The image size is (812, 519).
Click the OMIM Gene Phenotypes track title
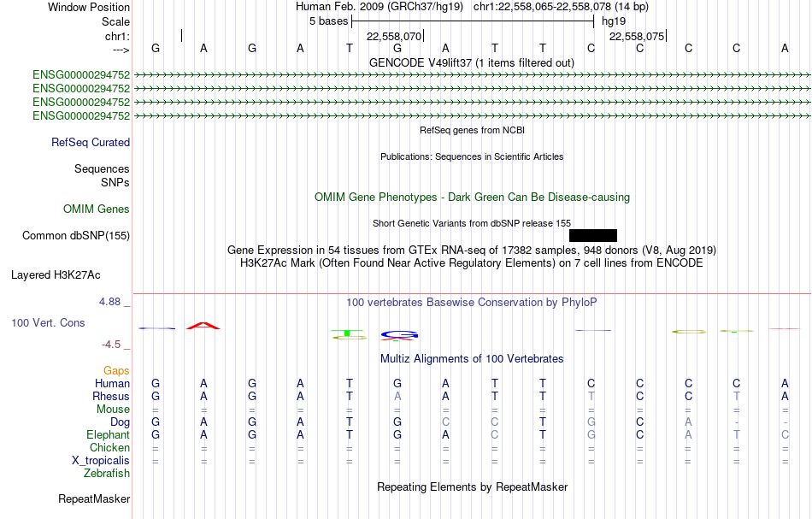pyautogui.click(x=473, y=197)
